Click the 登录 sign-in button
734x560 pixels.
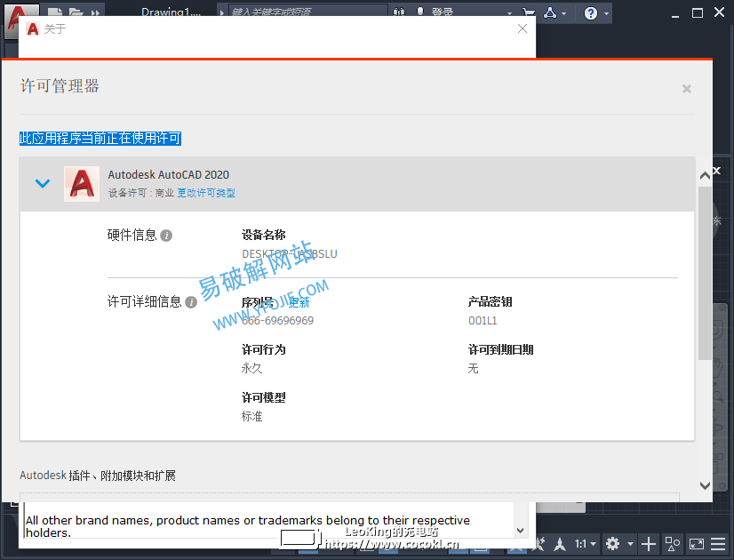pos(442,12)
